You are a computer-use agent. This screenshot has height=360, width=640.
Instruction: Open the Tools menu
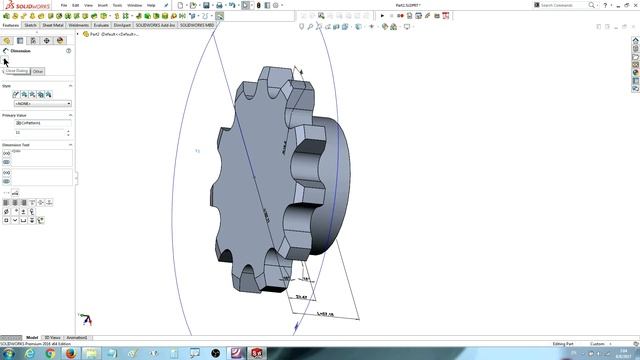click(117, 5)
